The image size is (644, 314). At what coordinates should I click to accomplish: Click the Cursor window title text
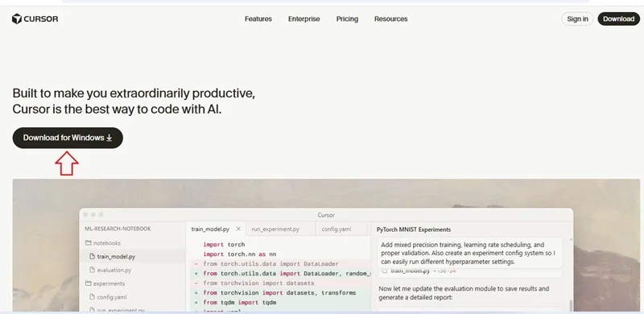(326, 215)
